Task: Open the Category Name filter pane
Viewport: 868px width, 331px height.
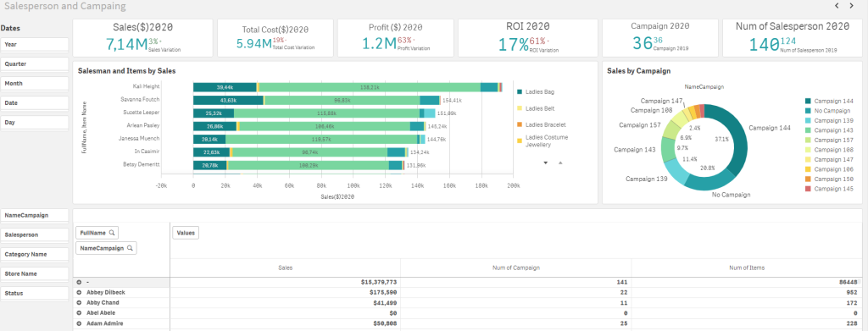Action: [x=34, y=254]
